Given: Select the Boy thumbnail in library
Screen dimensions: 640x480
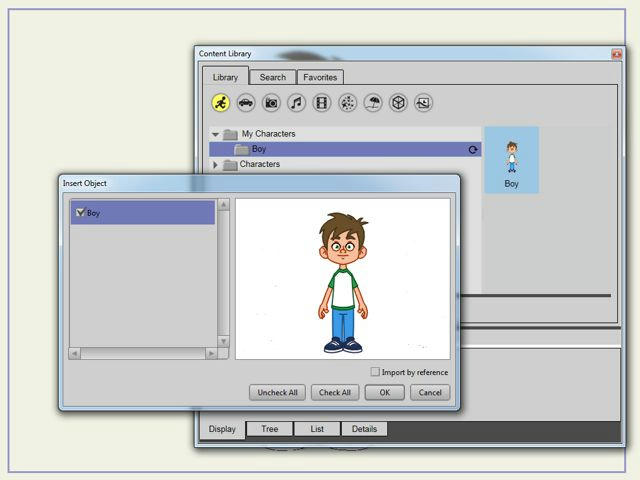Looking at the screenshot, I should 511,160.
